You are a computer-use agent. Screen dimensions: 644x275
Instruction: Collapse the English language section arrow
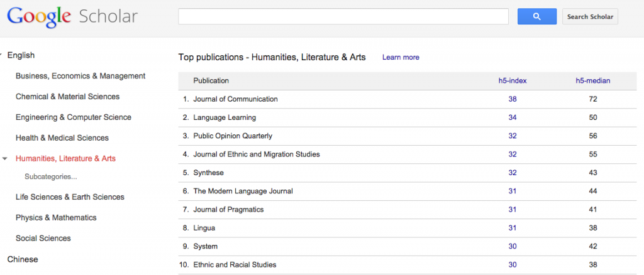[x=2, y=55]
